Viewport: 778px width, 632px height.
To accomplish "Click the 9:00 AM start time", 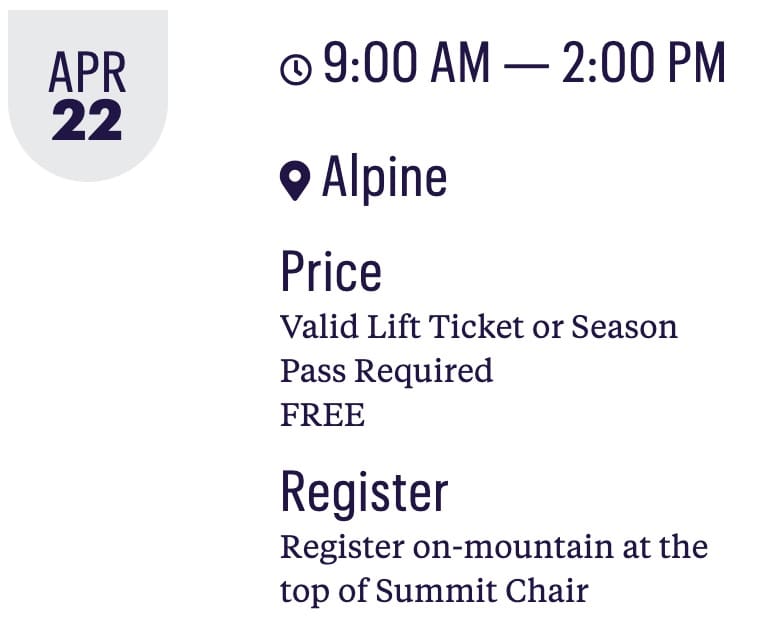I will (406, 63).
